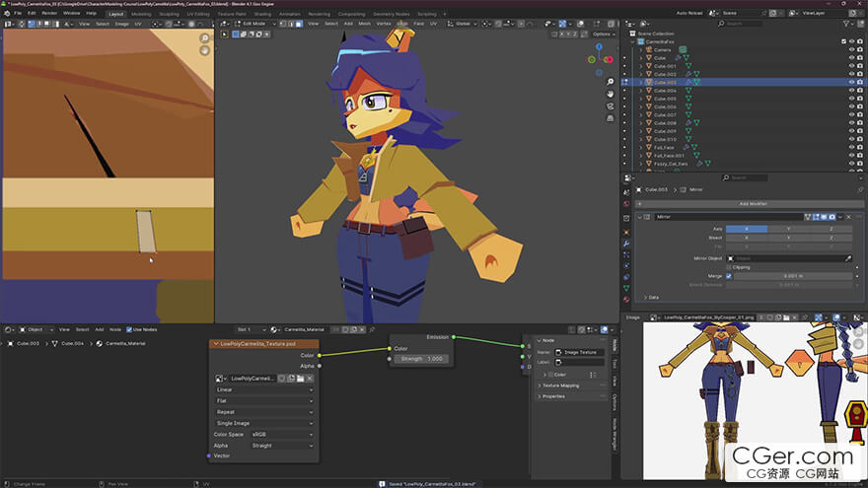
Task: Click the Mirror Object eyedropper icon
Action: pyautogui.click(x=847, y=258)
